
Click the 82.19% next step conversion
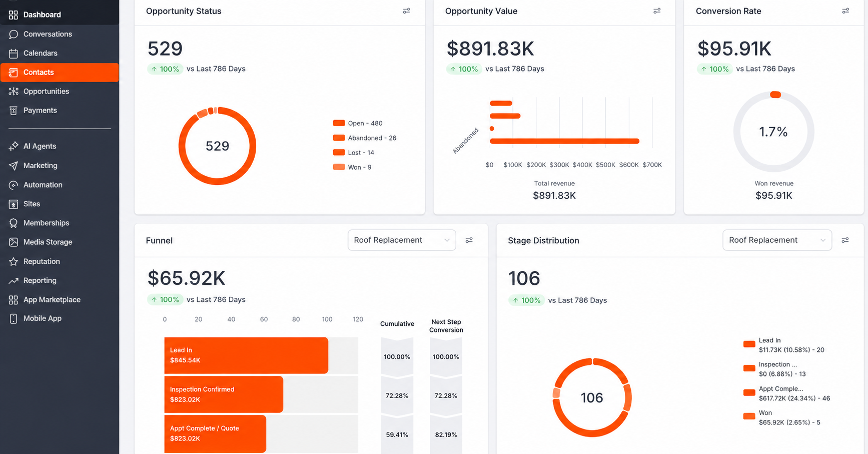(x=446, y=435)
